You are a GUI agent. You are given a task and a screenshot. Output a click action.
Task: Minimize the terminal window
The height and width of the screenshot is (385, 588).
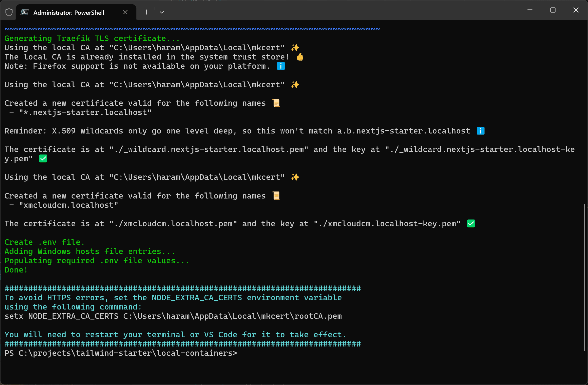point(530,10)
